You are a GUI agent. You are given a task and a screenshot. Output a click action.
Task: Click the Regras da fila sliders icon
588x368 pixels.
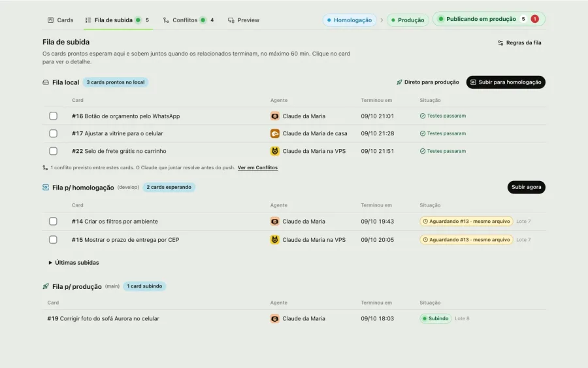(500, 43)
